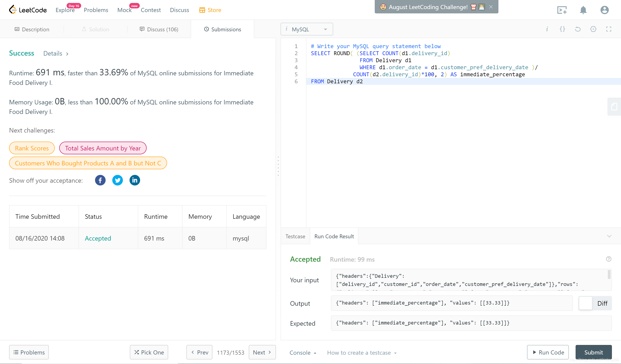Open the user profile avatar icon

604,10
